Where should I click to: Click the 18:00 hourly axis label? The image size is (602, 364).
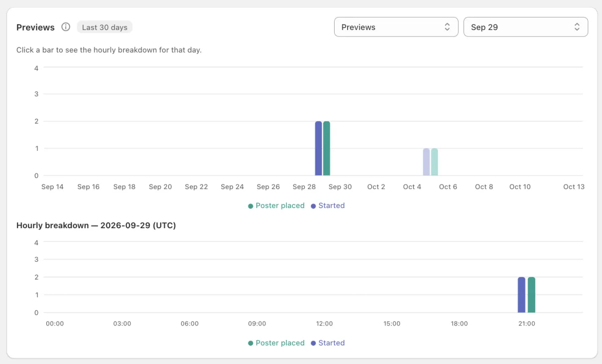click(x=459, y=323)
